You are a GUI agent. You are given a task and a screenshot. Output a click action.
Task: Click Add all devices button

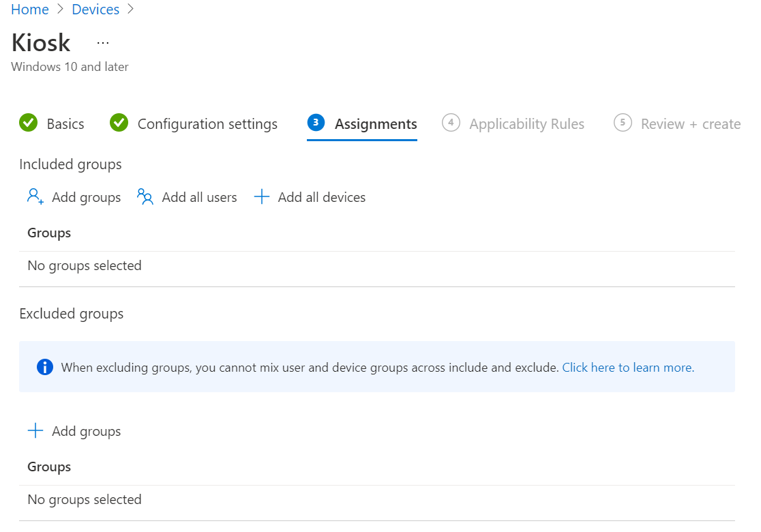[321, 197]
